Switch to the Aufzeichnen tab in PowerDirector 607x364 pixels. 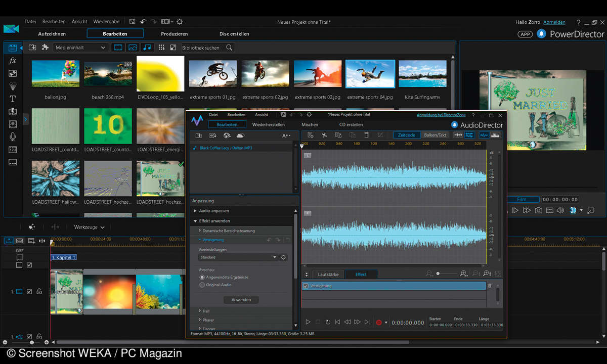tap(52, 34)
